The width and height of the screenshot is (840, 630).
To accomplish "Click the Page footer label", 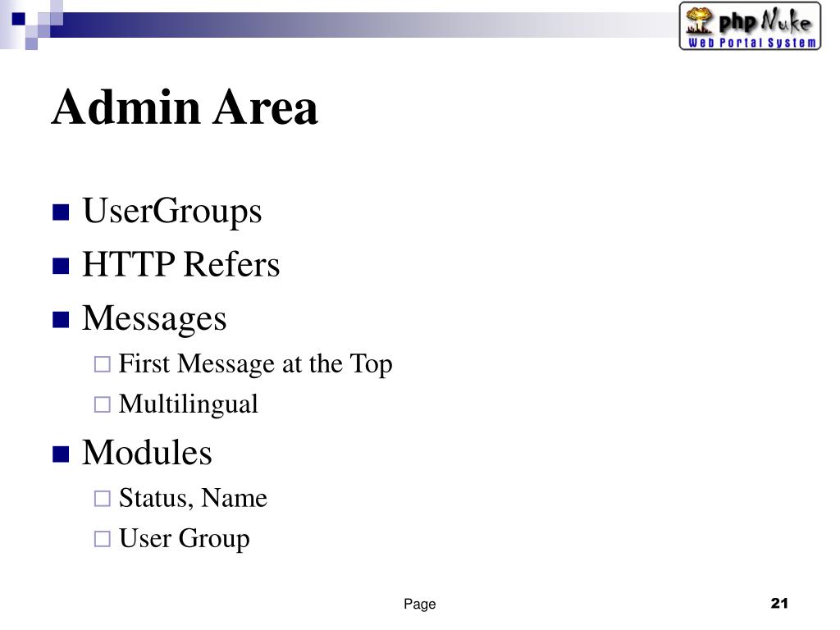I will (419, 605).
